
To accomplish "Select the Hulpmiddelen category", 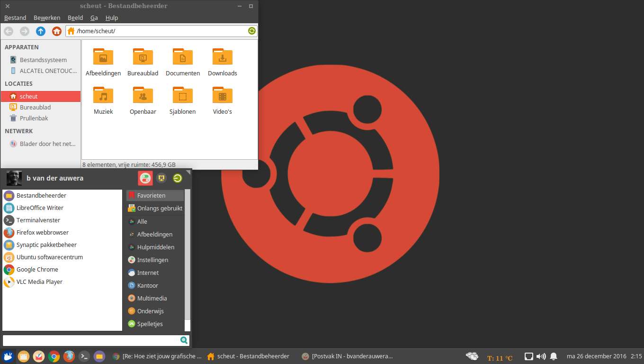I will coord(155,247).
